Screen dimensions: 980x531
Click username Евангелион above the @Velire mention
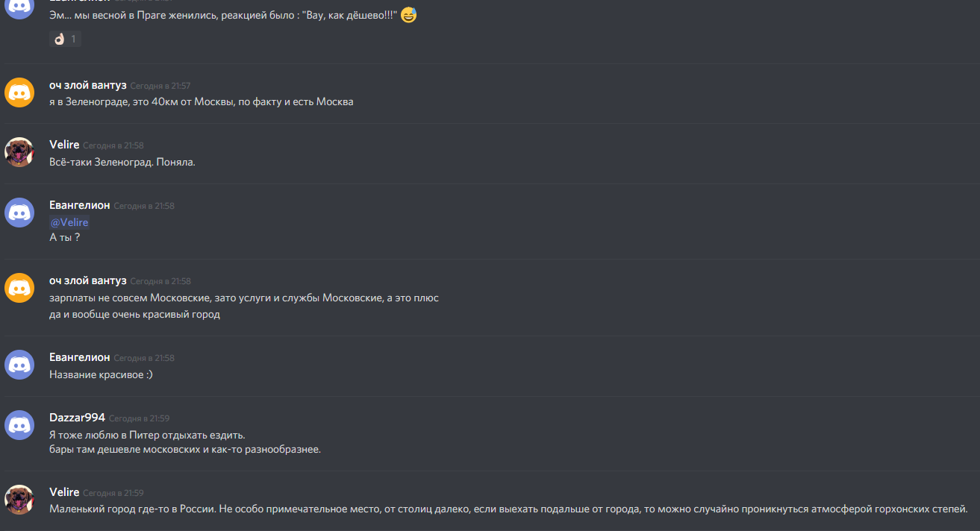(x=80, y=205)
